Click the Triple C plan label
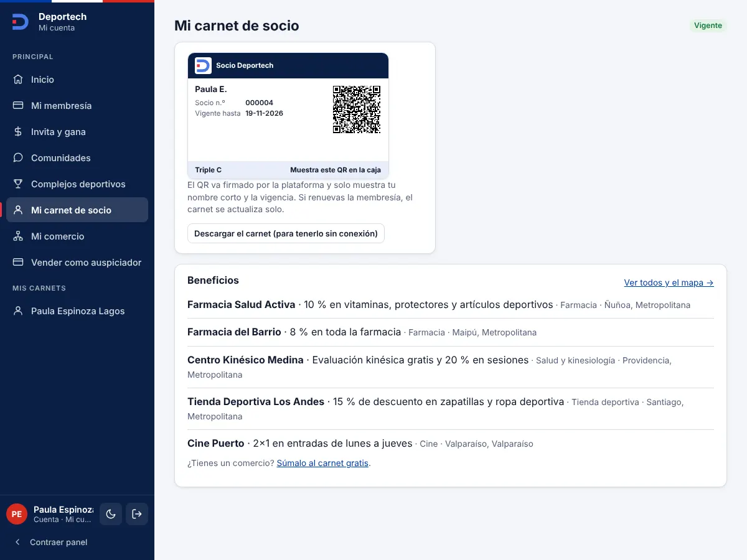Image resolution: width=747 pixels, height=560 pixels. coord(208,170)
